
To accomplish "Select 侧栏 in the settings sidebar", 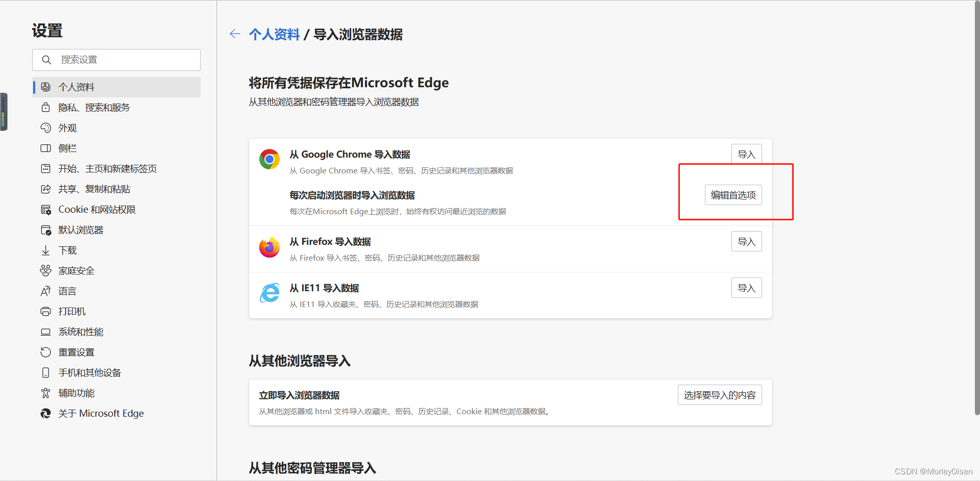I will click(x=116, y=148).
